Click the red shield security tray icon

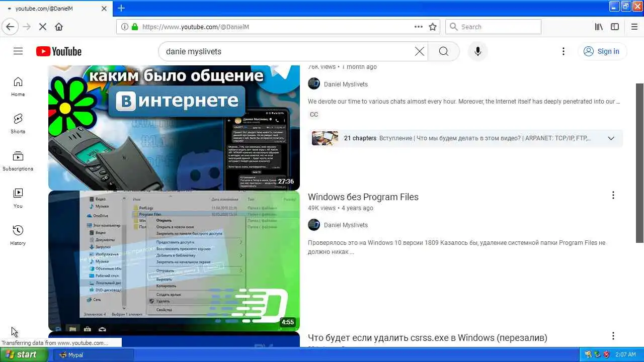[606, 355]
